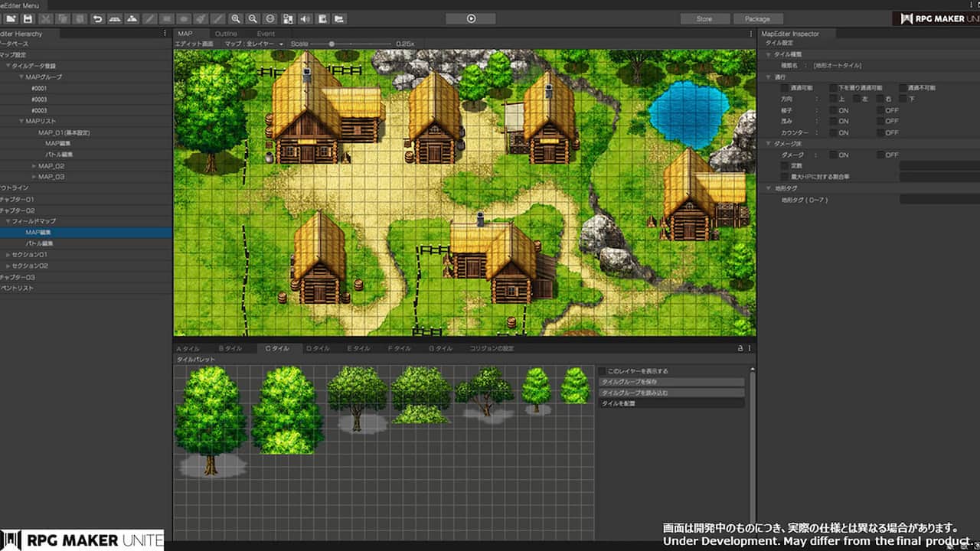Click the Package button at the top
Screen dimensions: 980x551
point(759,18)
